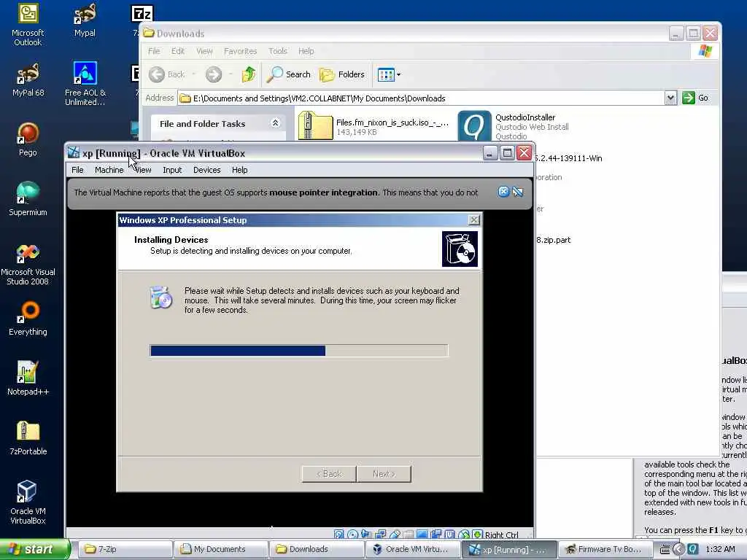Viewport: 747px width, 560px height.
Task: Click the disabled Next button in Setup
Action: [384, 474]
